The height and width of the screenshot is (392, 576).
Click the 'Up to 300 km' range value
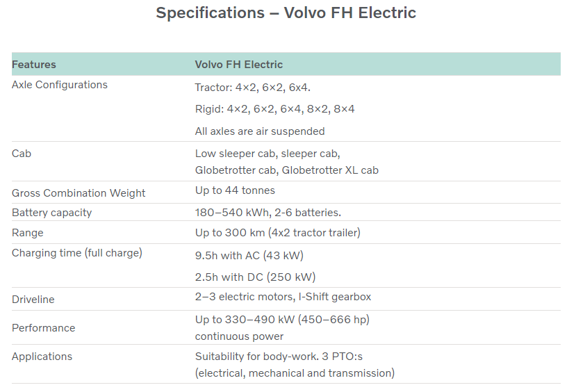[x=277, y=233]
